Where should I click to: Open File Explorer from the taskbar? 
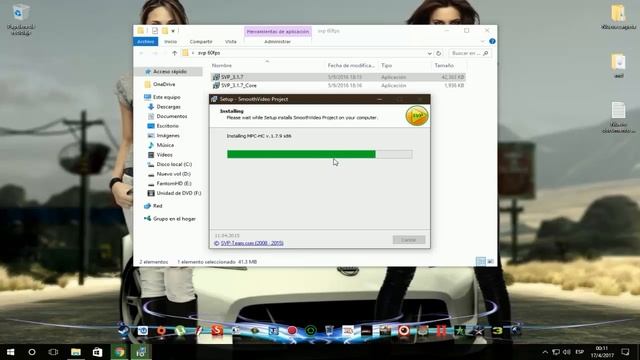pos(76,352)
